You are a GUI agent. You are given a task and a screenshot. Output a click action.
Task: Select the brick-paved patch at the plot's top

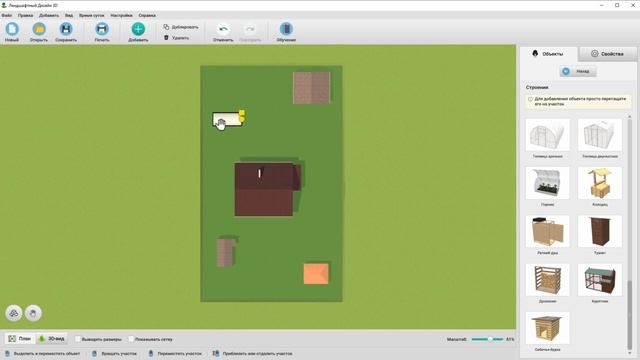click(x=311, y=88)
